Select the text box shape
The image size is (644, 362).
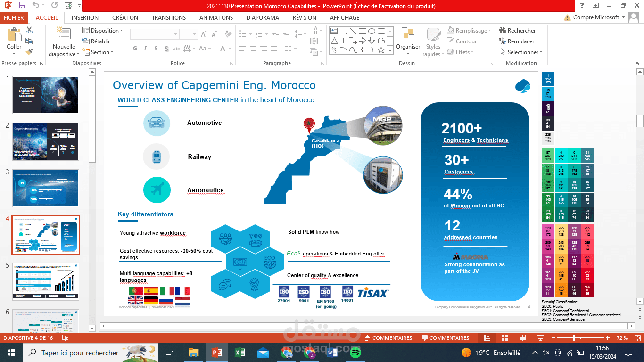(334, 31)
